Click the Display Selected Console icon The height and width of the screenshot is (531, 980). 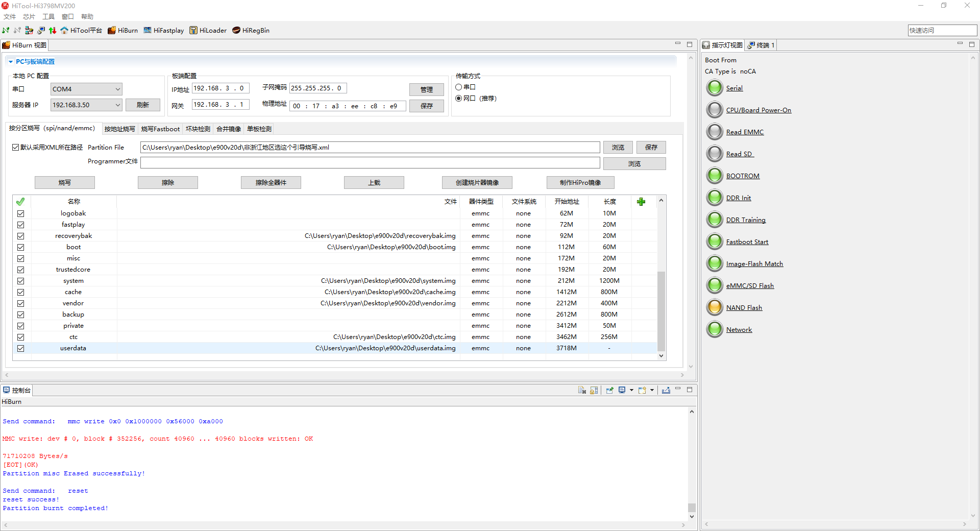pos(622,390)
